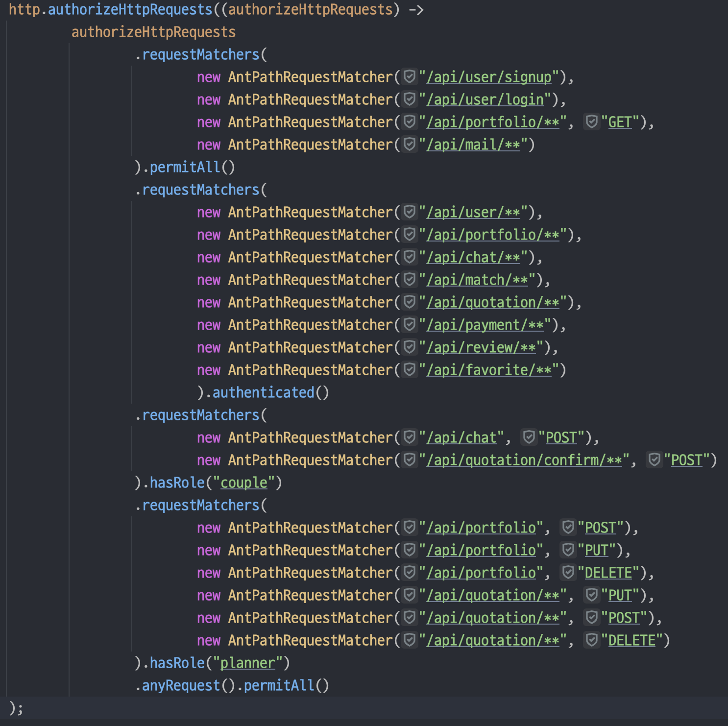Click the "/api/match/**" string literal
The width and height of the screenshot is (728, 726).
pyautogui.click(x=477, y=280)
